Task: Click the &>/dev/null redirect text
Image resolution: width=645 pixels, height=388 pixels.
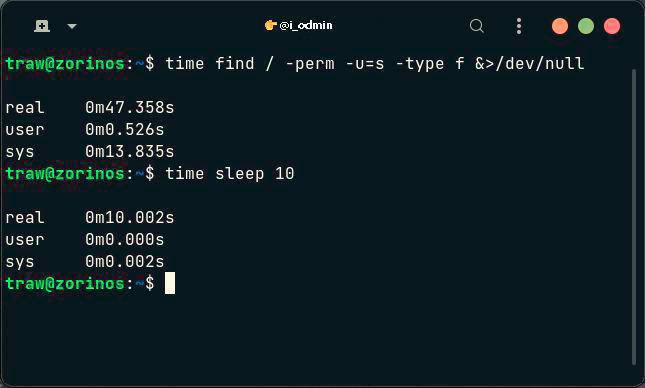Action: [529, 64]
